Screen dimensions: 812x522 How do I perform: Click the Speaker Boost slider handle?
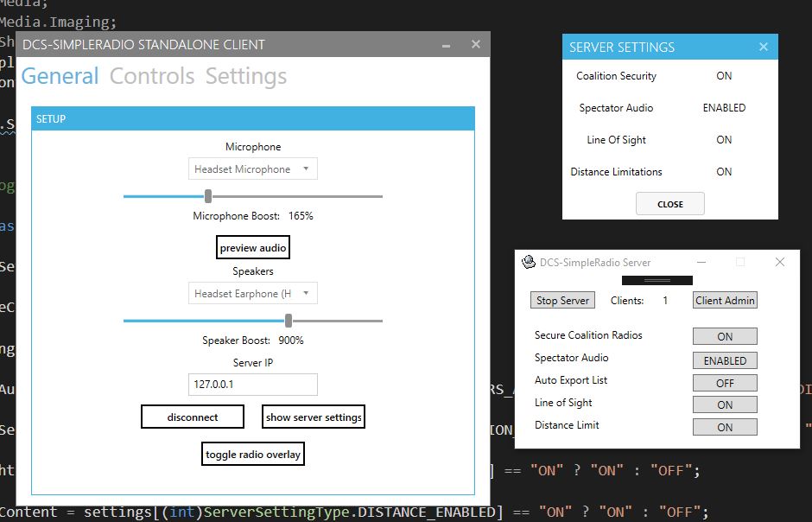tap(289, 321)
